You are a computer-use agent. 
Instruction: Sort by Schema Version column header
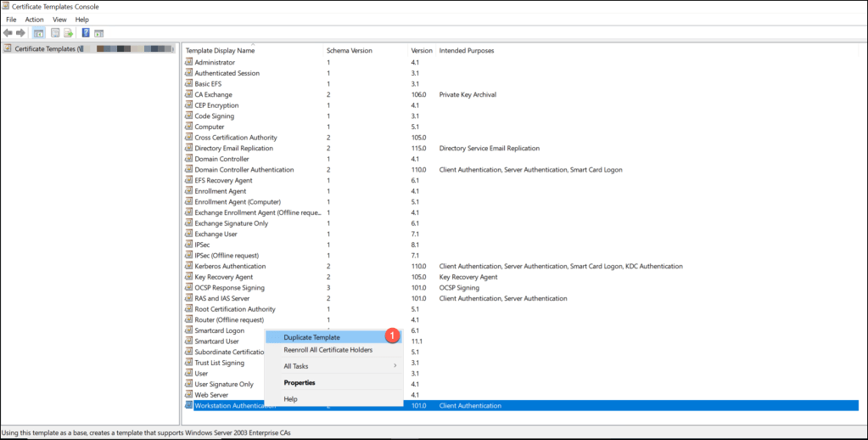[349, 51]
